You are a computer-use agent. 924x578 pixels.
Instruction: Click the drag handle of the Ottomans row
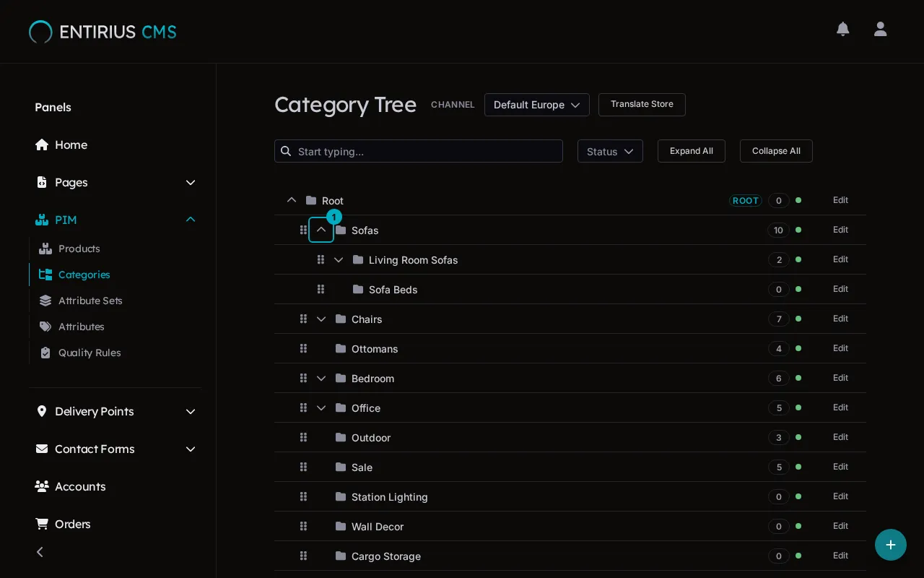coord(303,348)
